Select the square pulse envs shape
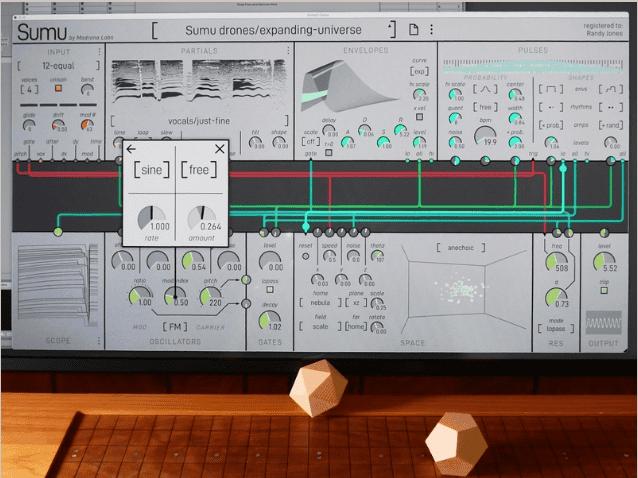Screen dimensions: 638x478 pyautogui.click(x=551, y=89)
